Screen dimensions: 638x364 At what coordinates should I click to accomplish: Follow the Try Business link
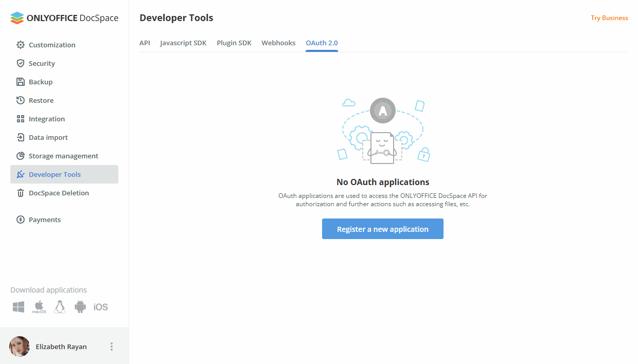[x=609, y=18]
